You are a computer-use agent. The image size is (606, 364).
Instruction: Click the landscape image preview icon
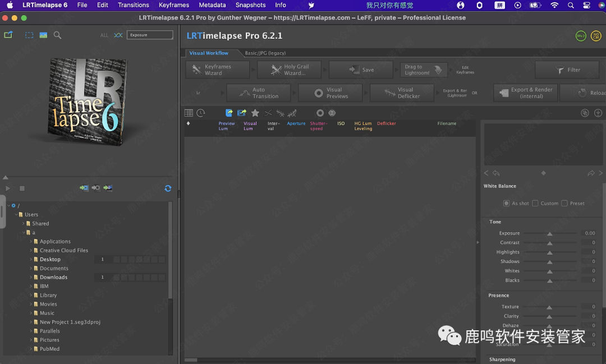click(43, 35)
